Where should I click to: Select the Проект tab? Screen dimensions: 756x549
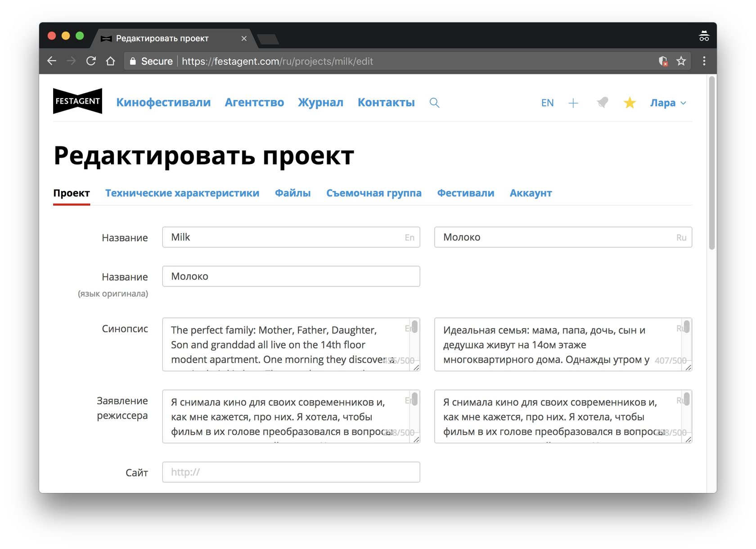(72, 193)
